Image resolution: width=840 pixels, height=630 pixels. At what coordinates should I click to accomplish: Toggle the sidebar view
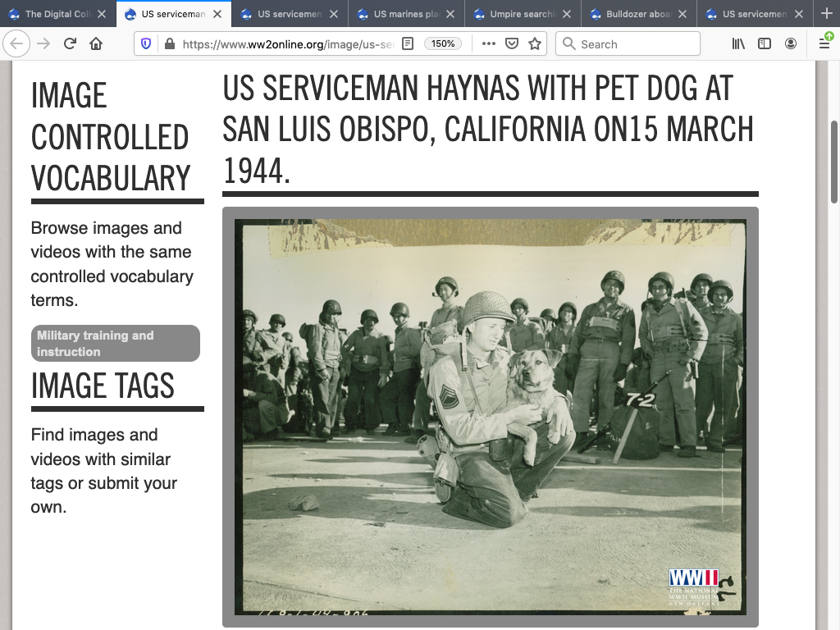765,44
